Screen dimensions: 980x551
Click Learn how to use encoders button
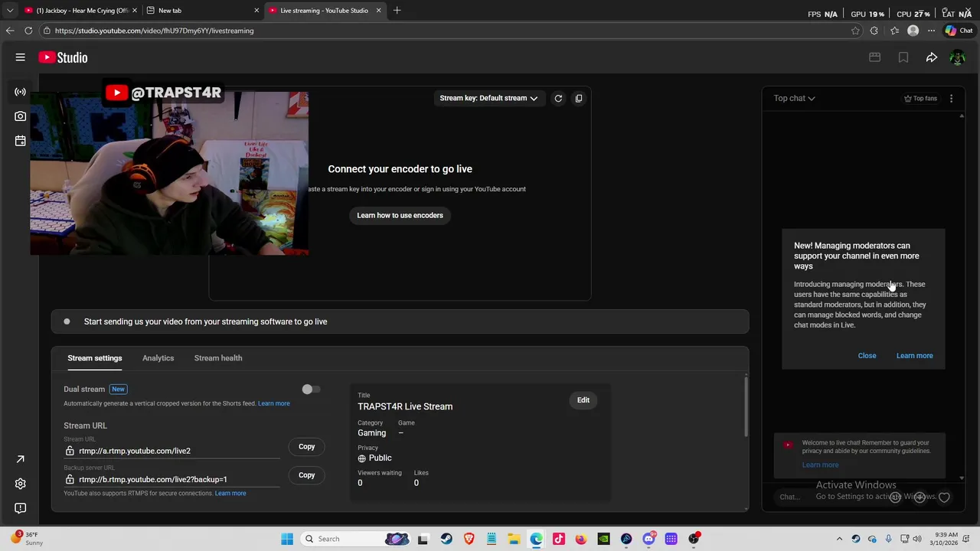click(x=400, y=215)
